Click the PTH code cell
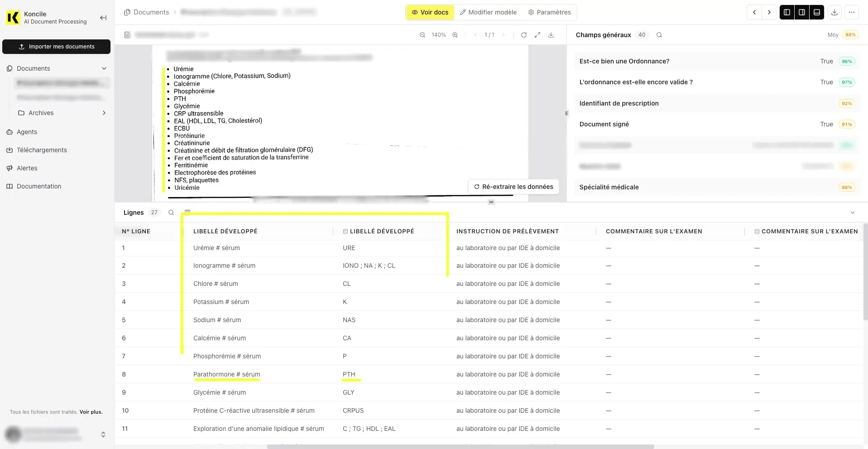868x449 pixels. point(349,374)
